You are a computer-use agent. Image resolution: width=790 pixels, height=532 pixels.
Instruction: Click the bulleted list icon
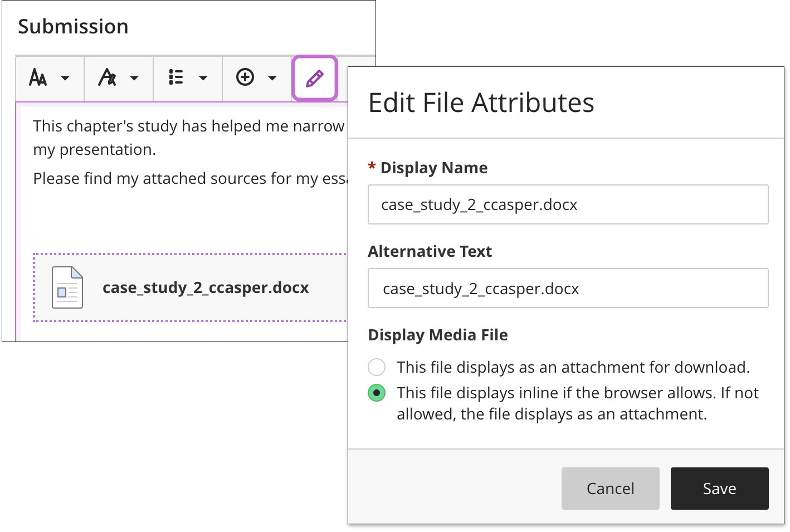[176, 77]
